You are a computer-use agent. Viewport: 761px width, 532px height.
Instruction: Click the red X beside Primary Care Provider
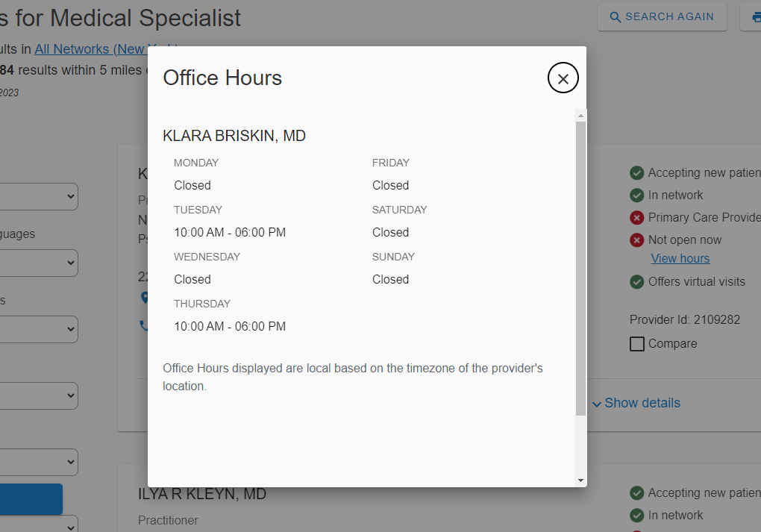[636, 218]
